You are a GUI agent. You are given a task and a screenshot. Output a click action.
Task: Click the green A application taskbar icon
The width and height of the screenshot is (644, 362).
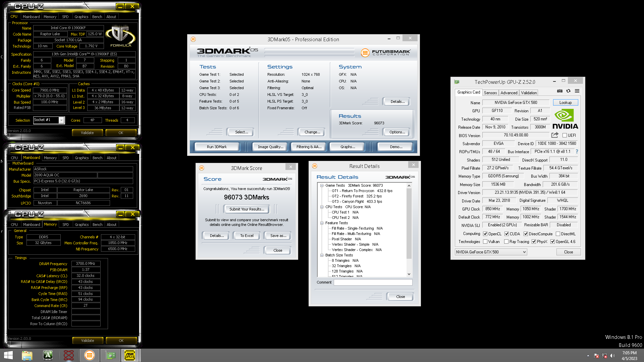click(x=48, y=355)
